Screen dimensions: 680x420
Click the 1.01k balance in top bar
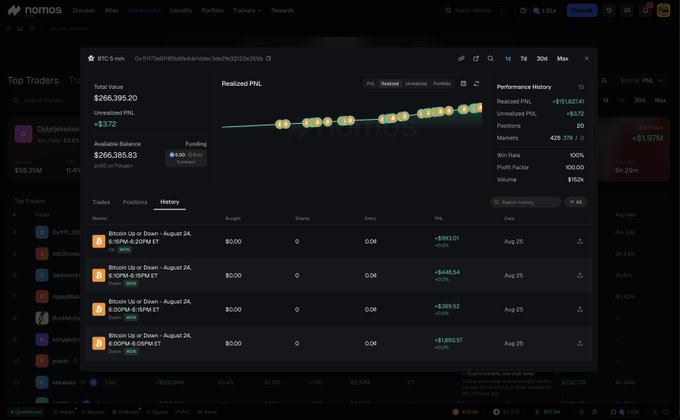[x=545, y=10]
